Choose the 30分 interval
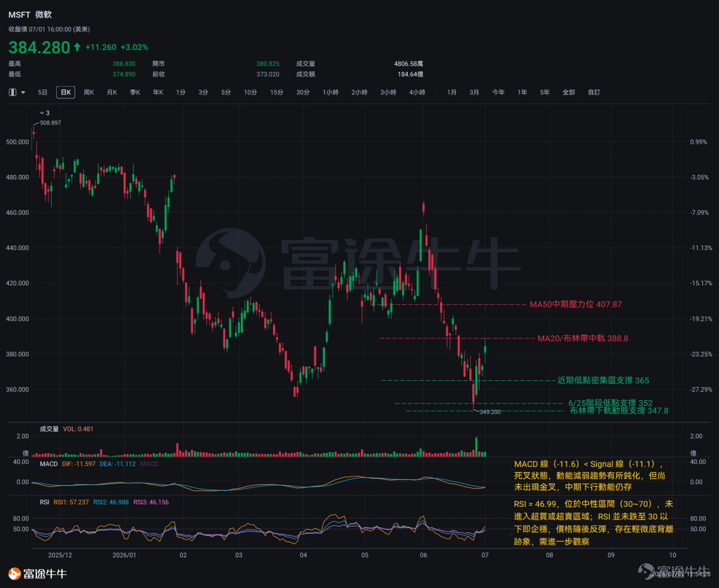This screenshot has height=588, width=719. (303, 92)
